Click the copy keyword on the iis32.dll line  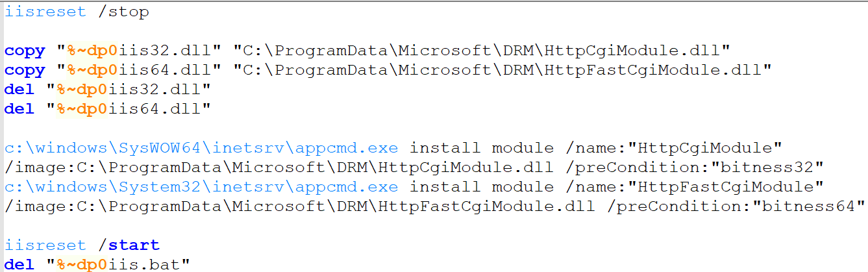click(25, 51)
